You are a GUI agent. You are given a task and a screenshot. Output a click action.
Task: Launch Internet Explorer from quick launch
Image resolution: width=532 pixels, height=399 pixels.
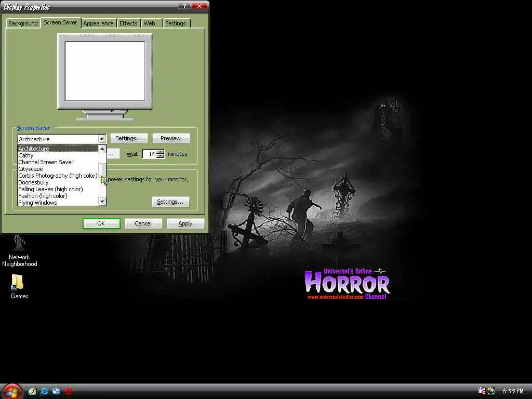point(44,391)
